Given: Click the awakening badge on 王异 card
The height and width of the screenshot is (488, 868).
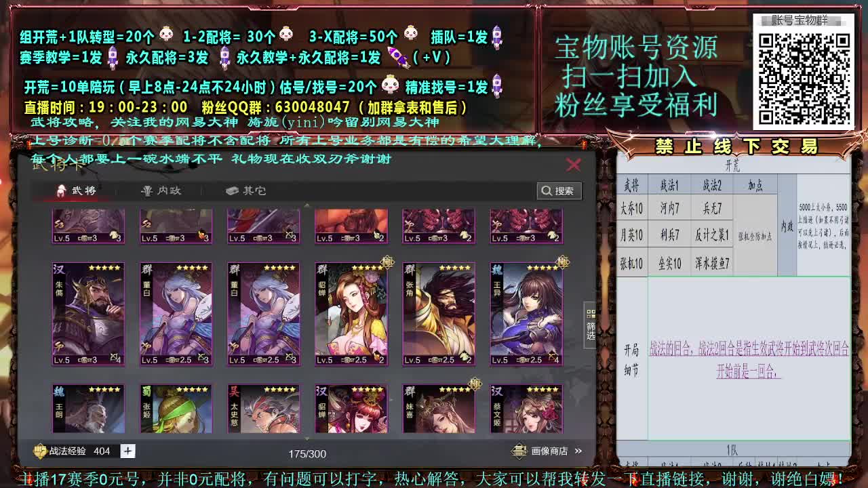Looking at the screenshot, I should pyautogui.click(x=562, y=262).
